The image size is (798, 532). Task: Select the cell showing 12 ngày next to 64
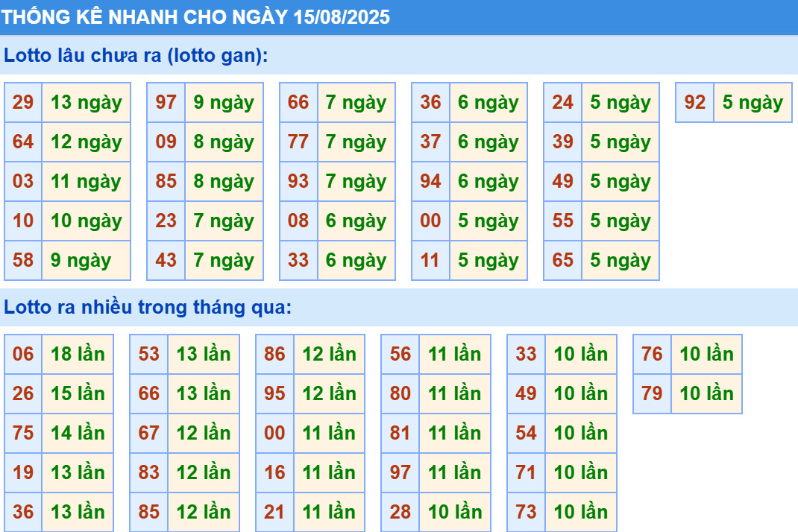point(87,142)
